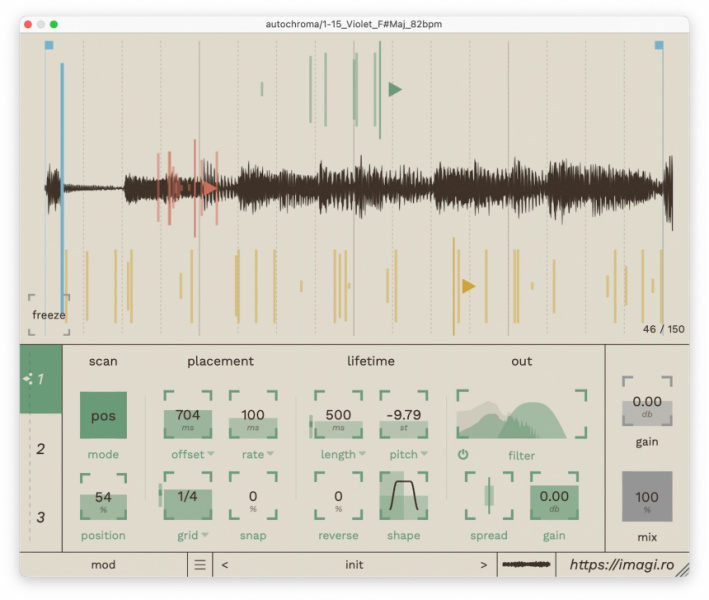Select scanner tab 1
Screen dimensions: 709x600
41,379
